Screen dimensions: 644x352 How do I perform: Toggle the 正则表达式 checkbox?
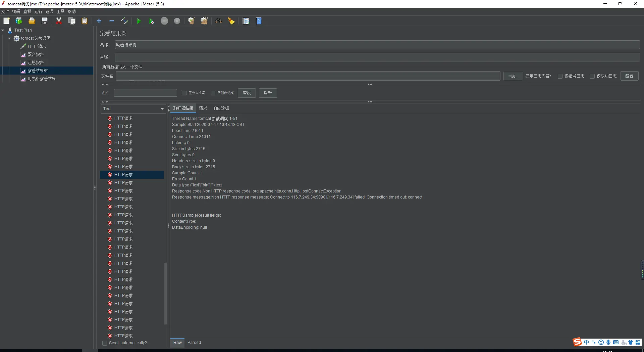[x=213, y=93]
